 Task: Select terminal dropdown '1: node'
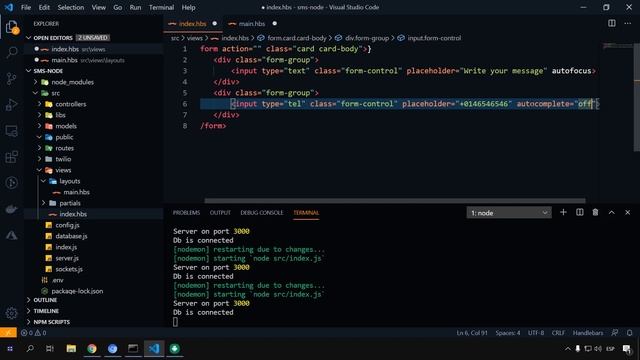509,213
